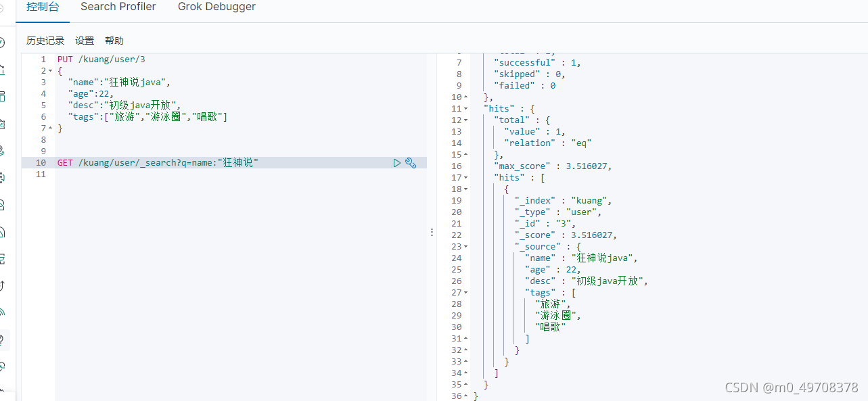This screenshot has width=868, height=401.
Task: Open Dashboard icon in the left sidebar
Action: [2, 96]
